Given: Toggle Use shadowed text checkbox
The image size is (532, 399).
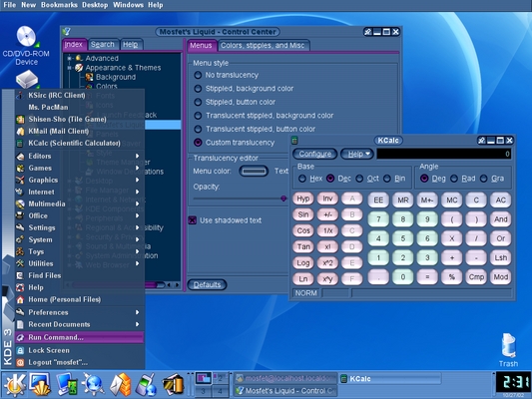Looking at the screenshot, I should click(x=193, y=220).
